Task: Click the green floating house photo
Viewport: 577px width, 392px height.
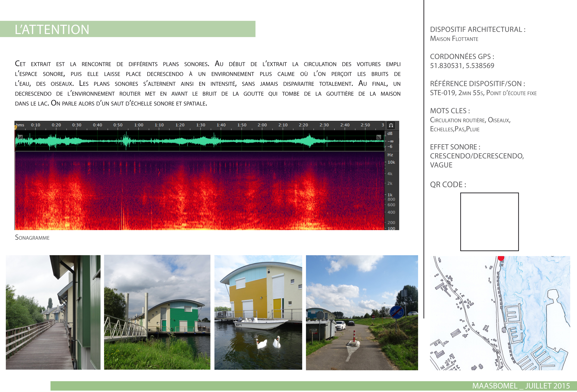Action: [157, 312]
